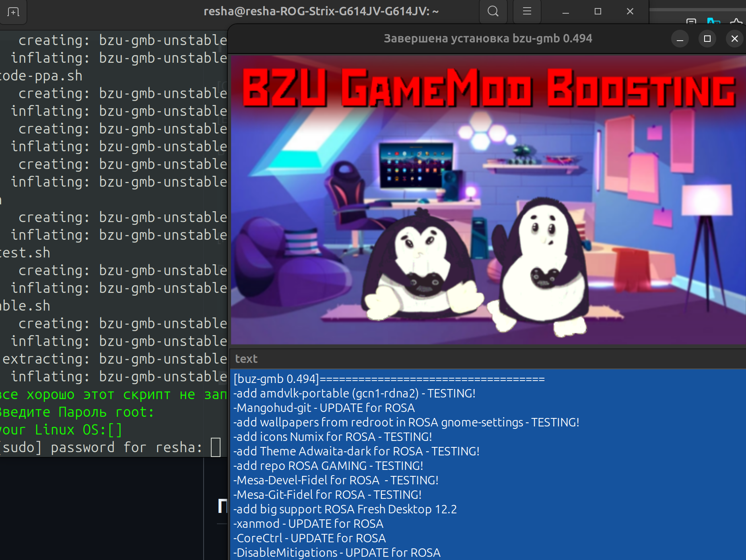Select the 'Mangohud-git - UPDATE for ROSA' line
The width and height of the screenshot is (746, 560).
(488, 408)
